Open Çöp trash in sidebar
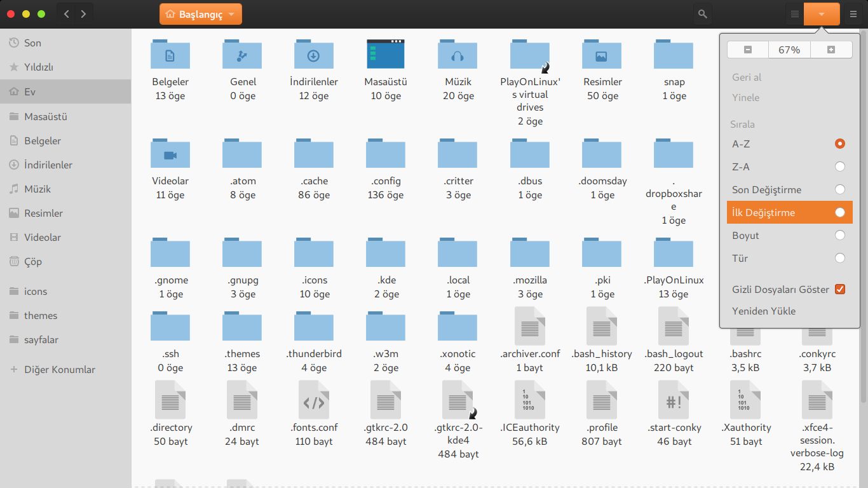868x488 pixels. [x=65, y=262]
